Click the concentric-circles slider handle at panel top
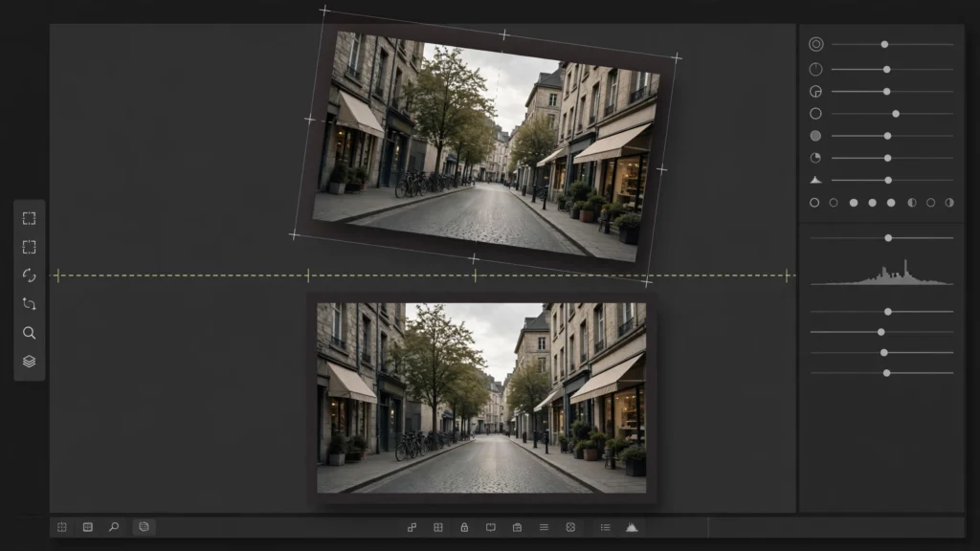Screen dimensions: 980x551 (x=884, y=44)
